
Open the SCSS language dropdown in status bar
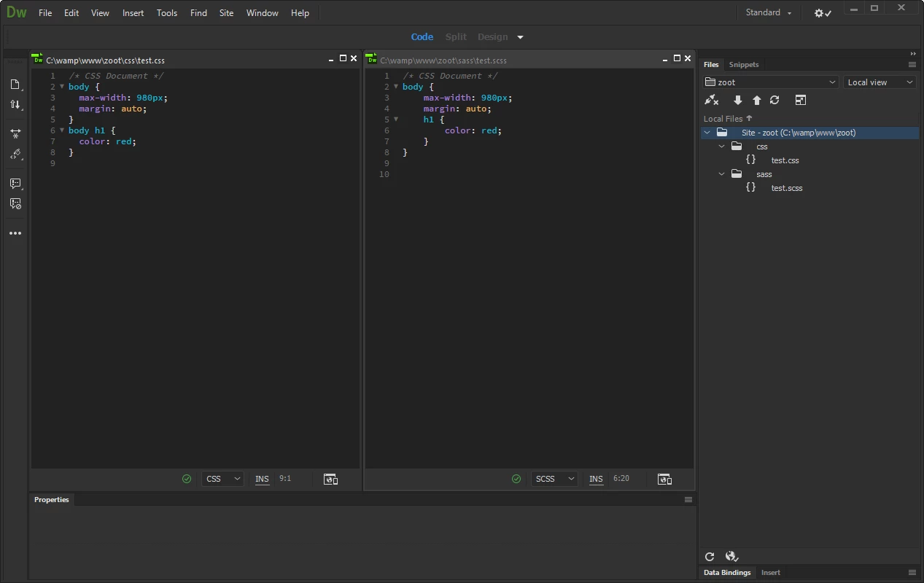pyautogui.click(x=554, y=479)
